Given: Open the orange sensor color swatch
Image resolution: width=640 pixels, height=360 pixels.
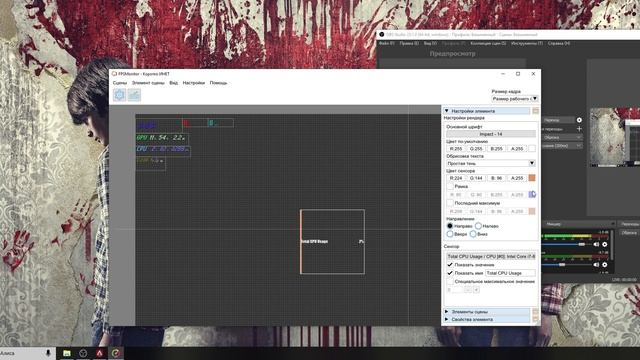Looking at the screenshot, I should pyautogui.click(x=532, y=178).
